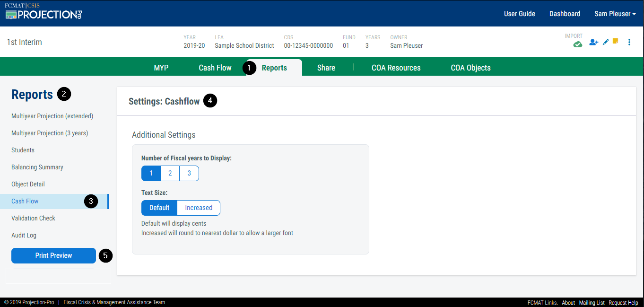This screenshot has height=307, width=644.
Task: Switch to the MYP tab
Action: click(x=161, y=68)
